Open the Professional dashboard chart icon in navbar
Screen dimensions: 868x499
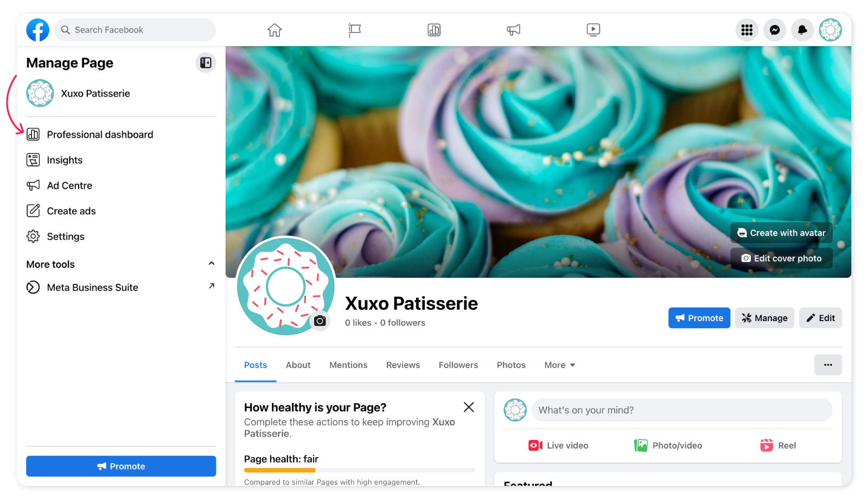tap(434, 30)
